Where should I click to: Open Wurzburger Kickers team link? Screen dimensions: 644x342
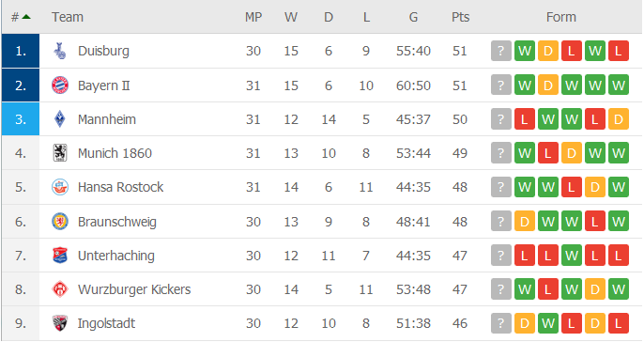click(x=134, y=289)
